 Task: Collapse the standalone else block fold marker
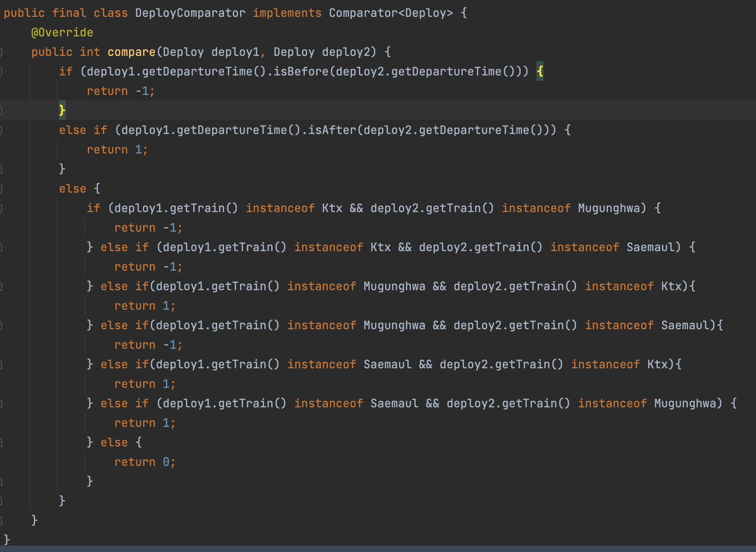click(1, 189)
